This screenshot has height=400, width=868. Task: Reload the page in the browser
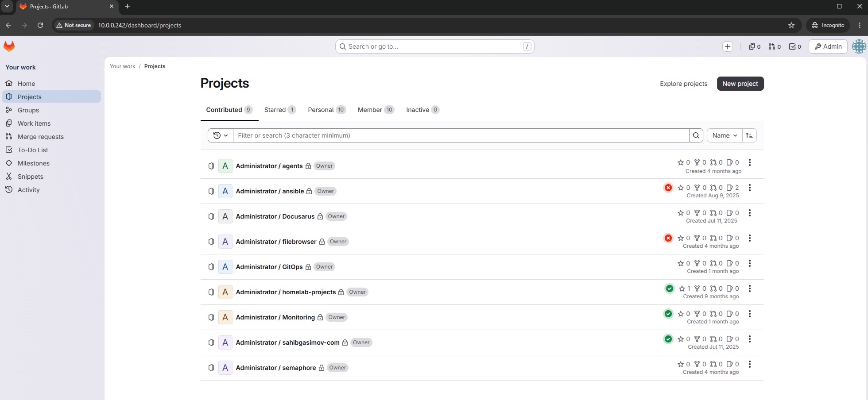pos(40,25)
